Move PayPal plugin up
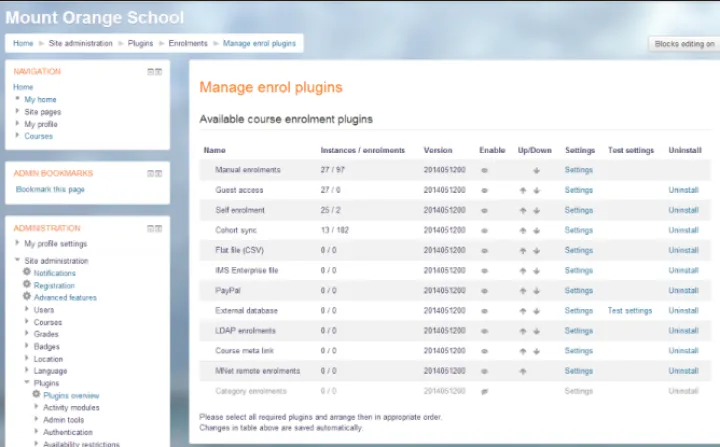This screenshot has height=447, width=720. tap(523, 291)
